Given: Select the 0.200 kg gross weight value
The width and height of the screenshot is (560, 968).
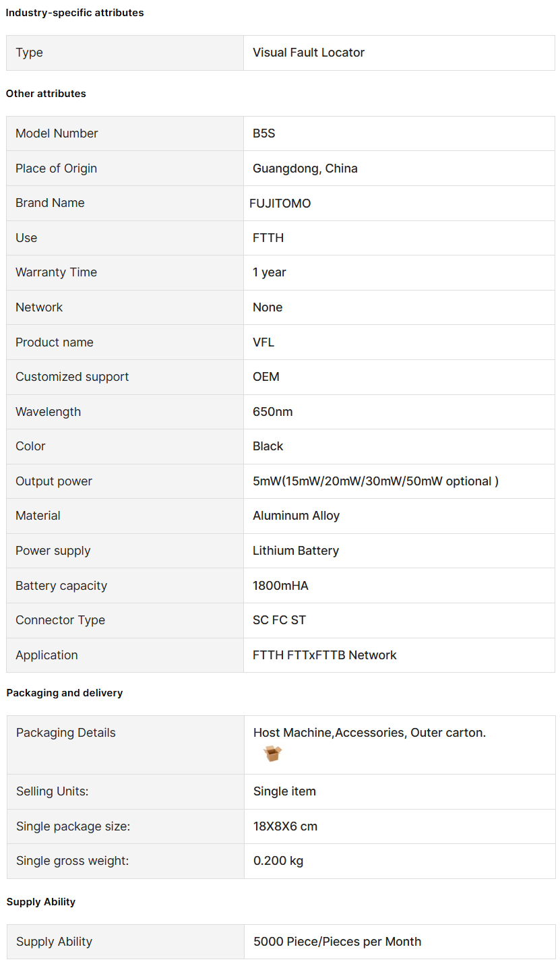Looking at the screenshot, I should pos(278,861).
